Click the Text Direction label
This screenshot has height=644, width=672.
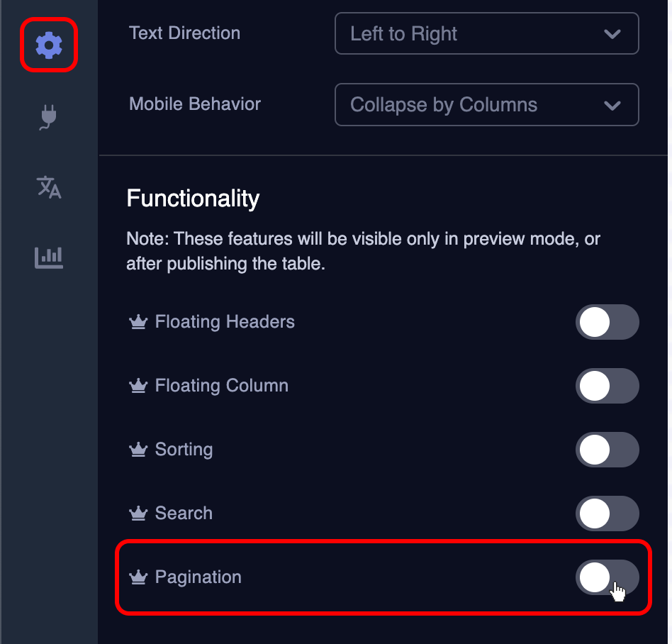click(184, 33)
